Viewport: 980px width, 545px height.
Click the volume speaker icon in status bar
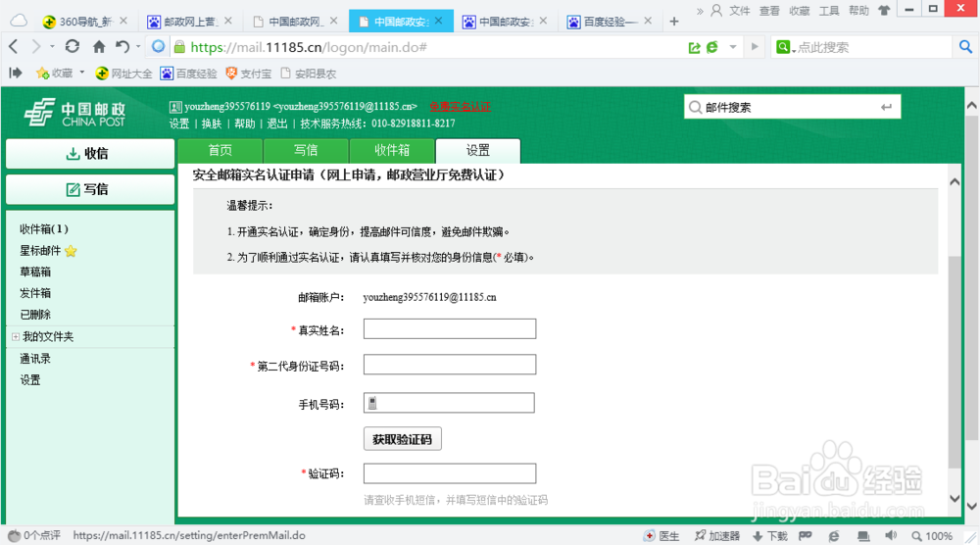[x=891, y=535]
